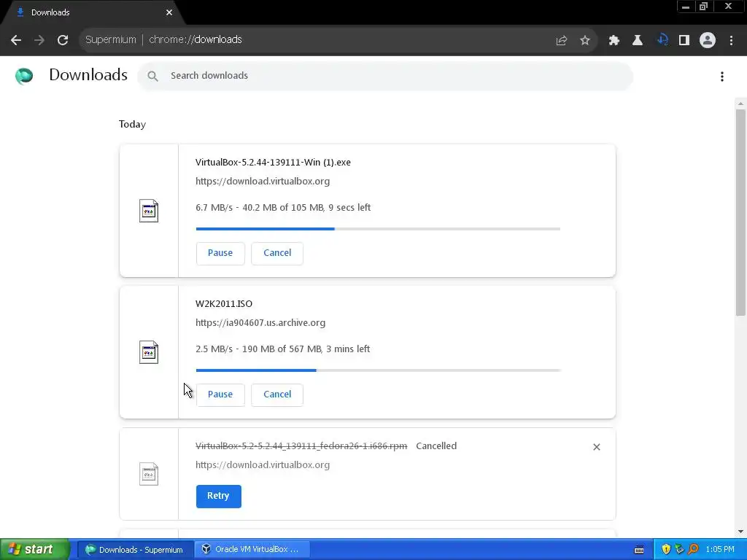The height and width of the screenshot is (560, 747).
Task: Click the Today heading
Action: coord(133,124)
